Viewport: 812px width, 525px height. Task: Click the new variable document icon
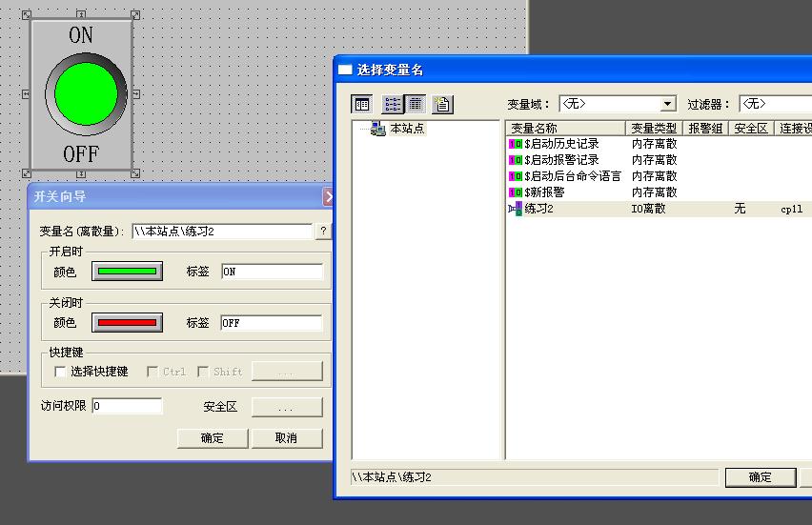(x=442, y=104)
